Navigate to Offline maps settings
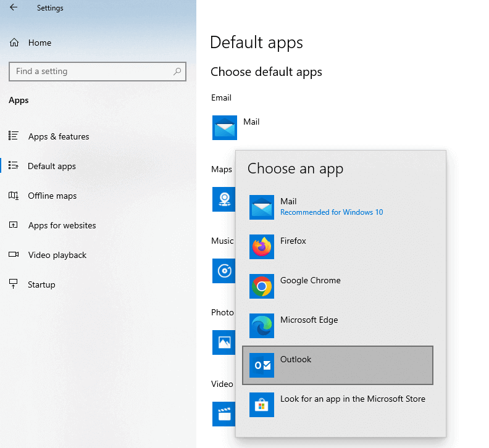489x448 pixels. (x=52, y=196)
